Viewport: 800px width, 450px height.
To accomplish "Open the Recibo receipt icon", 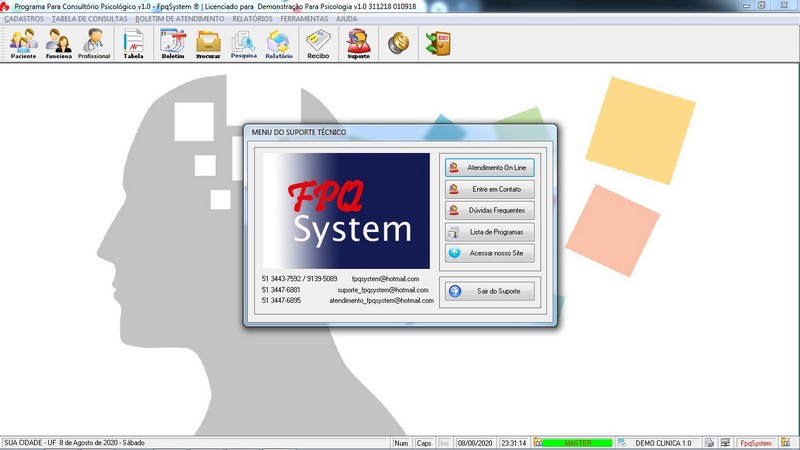I will pos(318,44).
